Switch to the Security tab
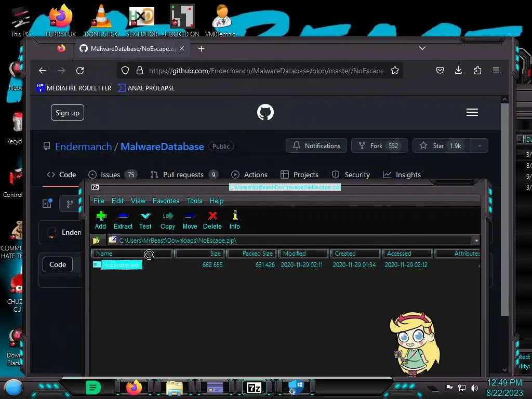532x399 pixels. pos(351,175)
